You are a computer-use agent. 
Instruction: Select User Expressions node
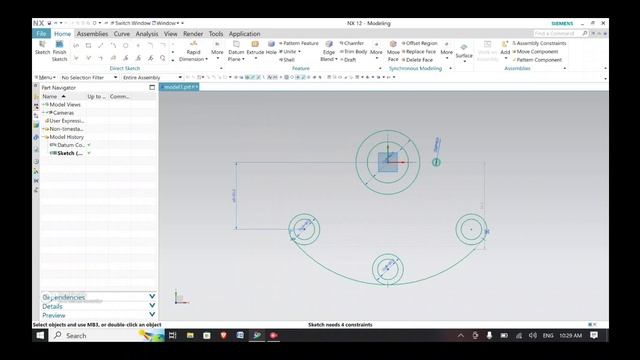(x=67, y=121)
